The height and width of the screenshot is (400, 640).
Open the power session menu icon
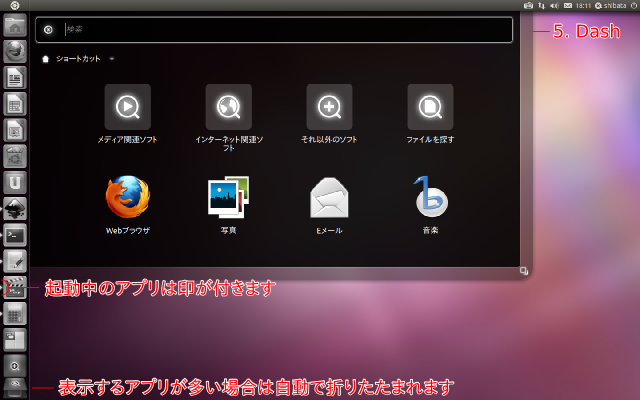pyautogui.click(x=634, y=6)
